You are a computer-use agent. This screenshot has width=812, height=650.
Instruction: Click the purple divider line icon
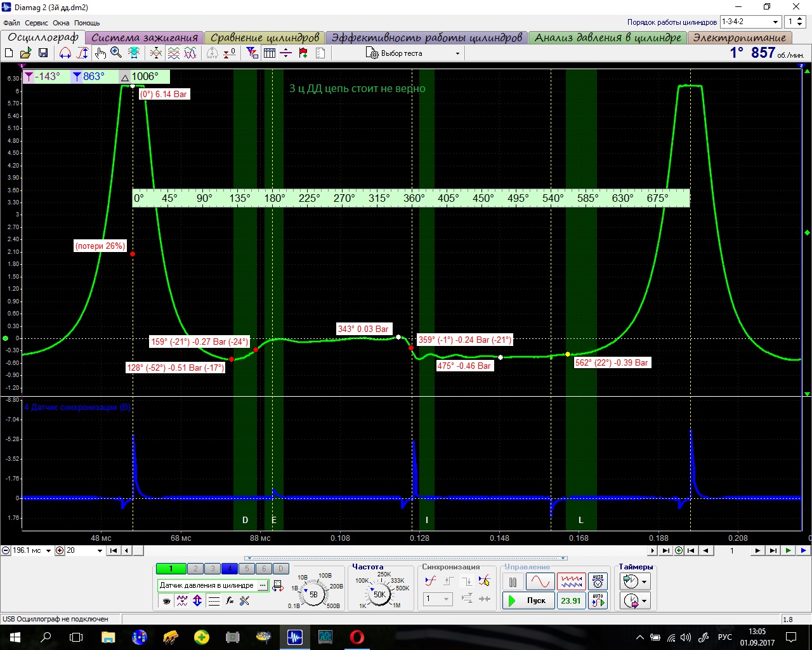click(x=286, y=53)
